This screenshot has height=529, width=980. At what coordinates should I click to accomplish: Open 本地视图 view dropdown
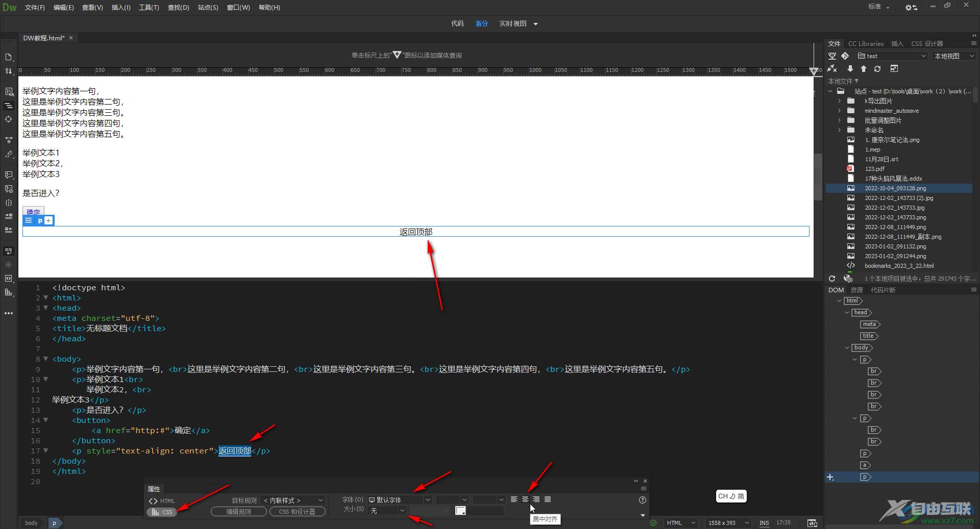[x=954, y=56]
